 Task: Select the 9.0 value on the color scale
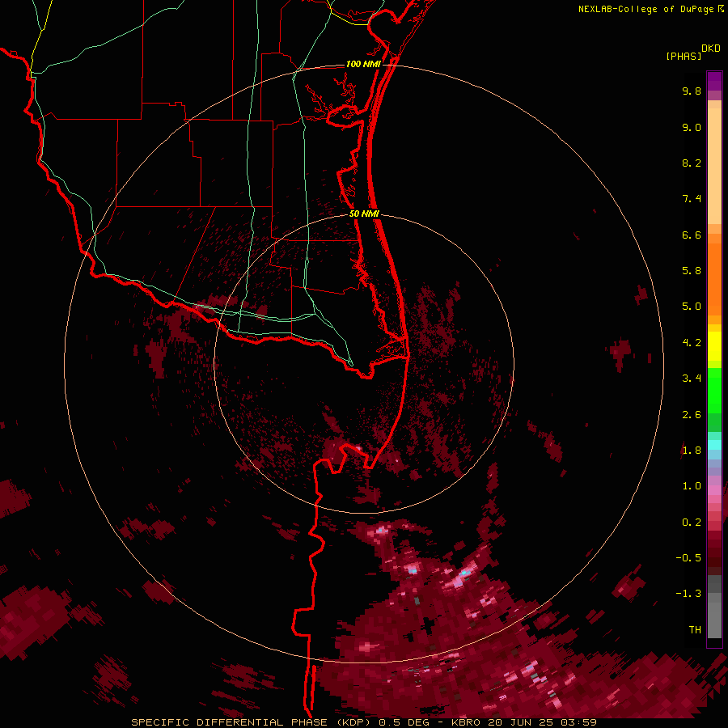click(692, 127)
